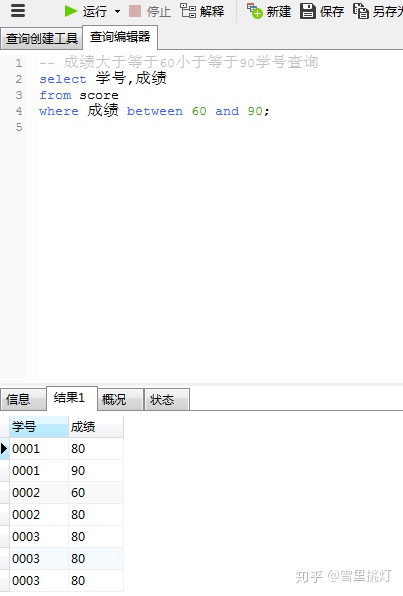Click line number 4 in the gutter
The width and height of the screenshot is (403, 596).
19,111
